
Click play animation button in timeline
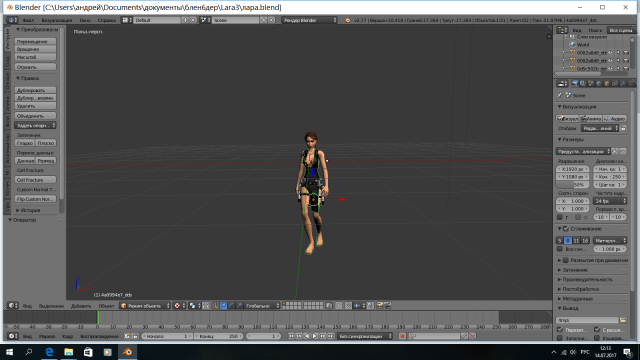(x=315, y=336)
